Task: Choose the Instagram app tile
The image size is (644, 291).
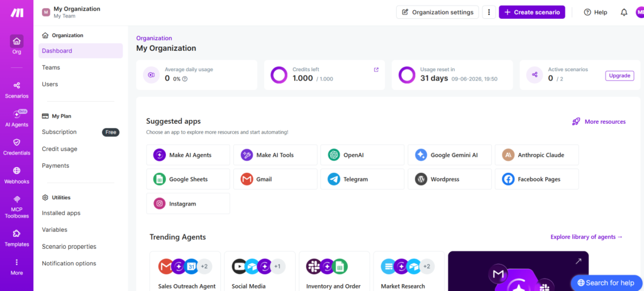Action: [x=188, y=204]
